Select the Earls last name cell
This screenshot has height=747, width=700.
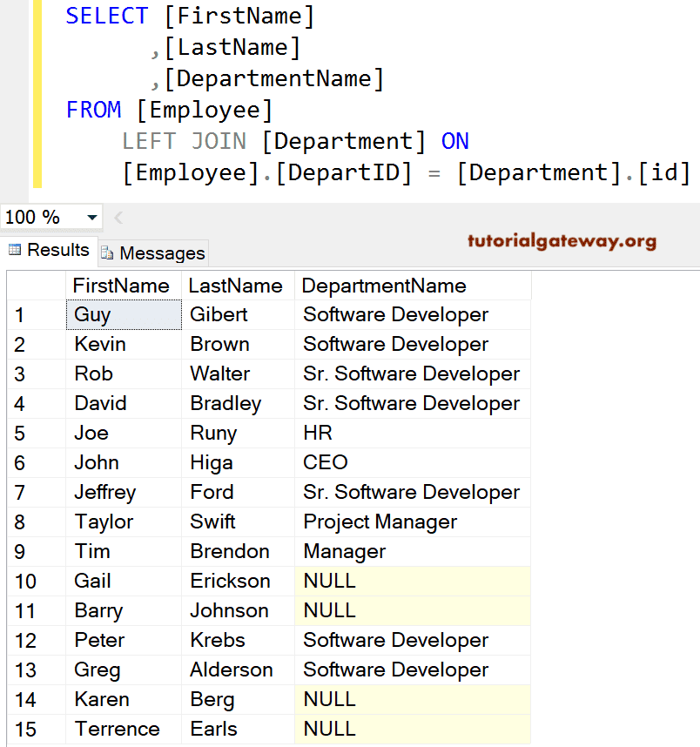click(238, 729)
